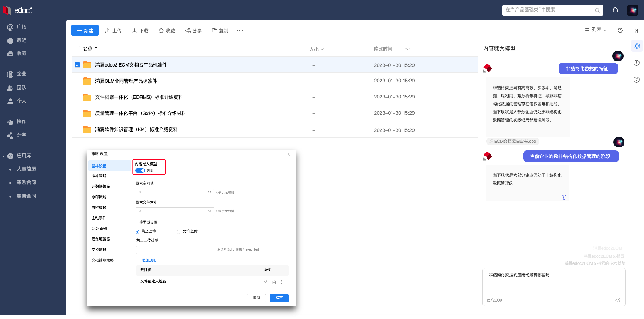Switch to the 文档抽取策略 tab

[103, 260]
